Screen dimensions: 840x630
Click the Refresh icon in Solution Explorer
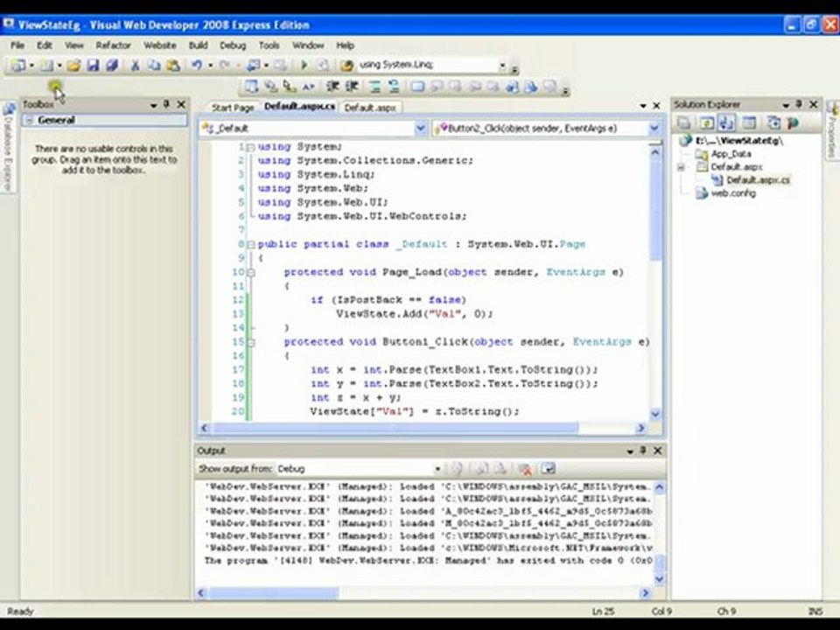(707, 123)
